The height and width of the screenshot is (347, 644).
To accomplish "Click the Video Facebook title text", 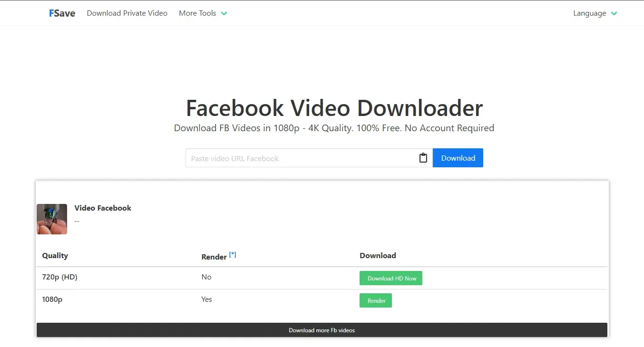I will [103, 208].
